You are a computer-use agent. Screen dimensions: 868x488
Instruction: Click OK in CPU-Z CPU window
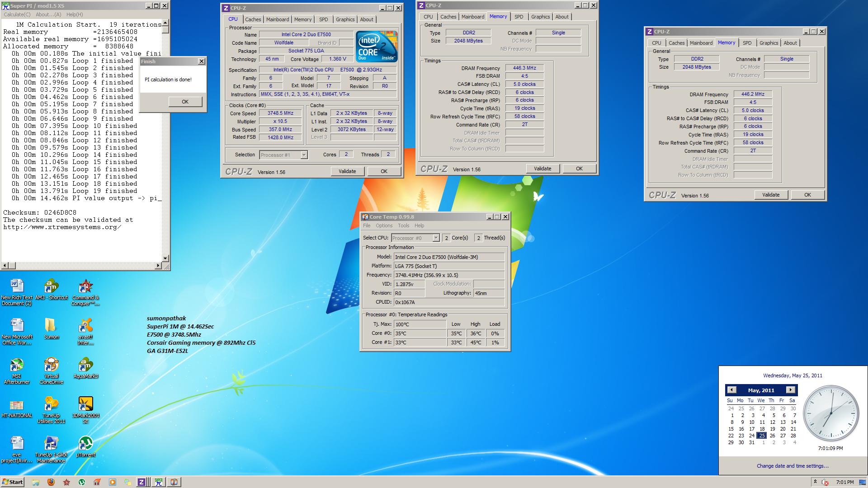(x=384, y=171)
